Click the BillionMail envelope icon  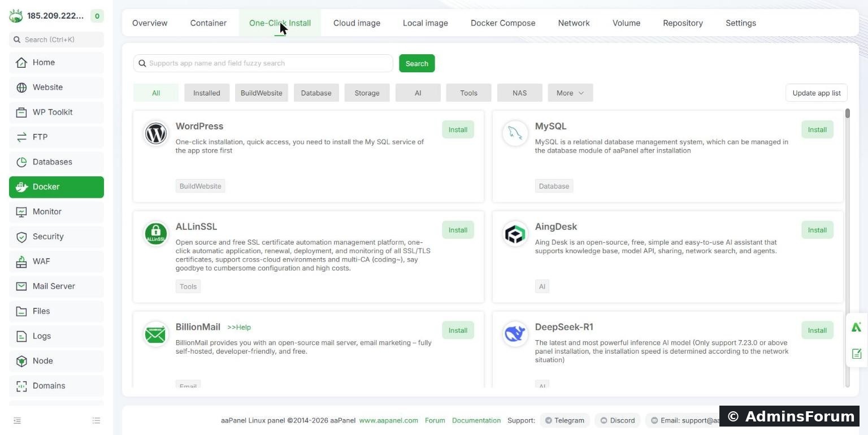tap(155, 334)
